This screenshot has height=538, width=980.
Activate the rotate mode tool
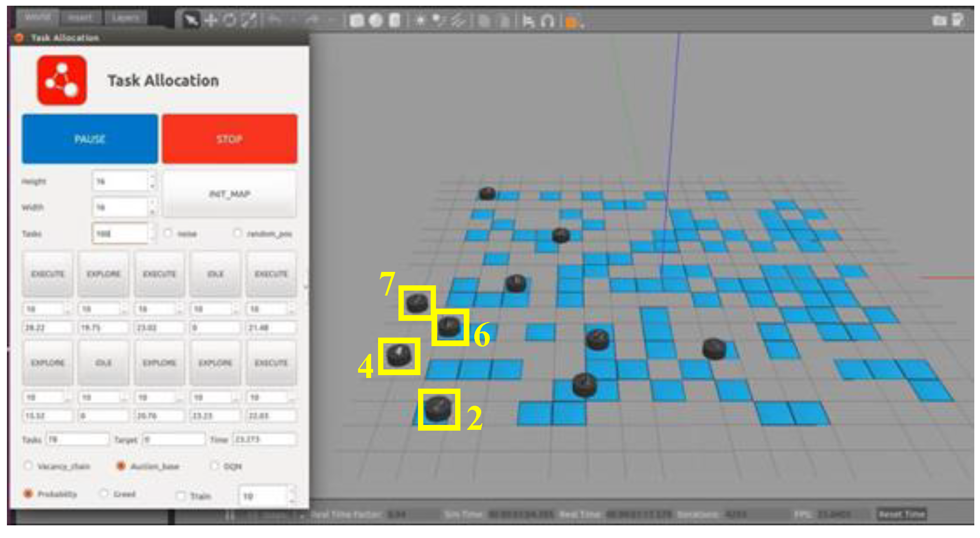[x=230, y=20]
